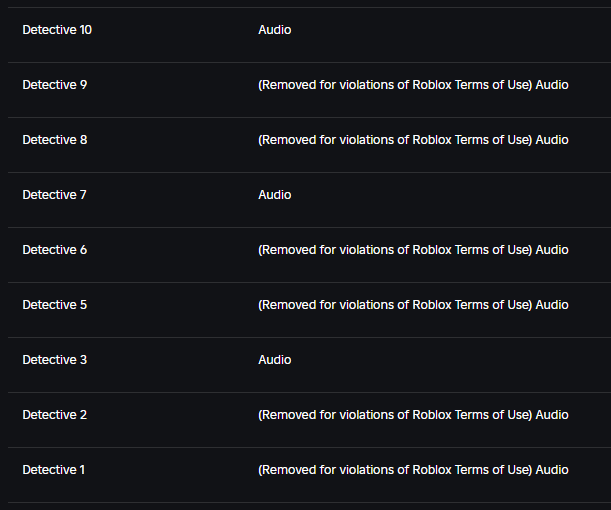Click the removed notice for Detective 9
This screenshot has height=510, width=611.
395,85
